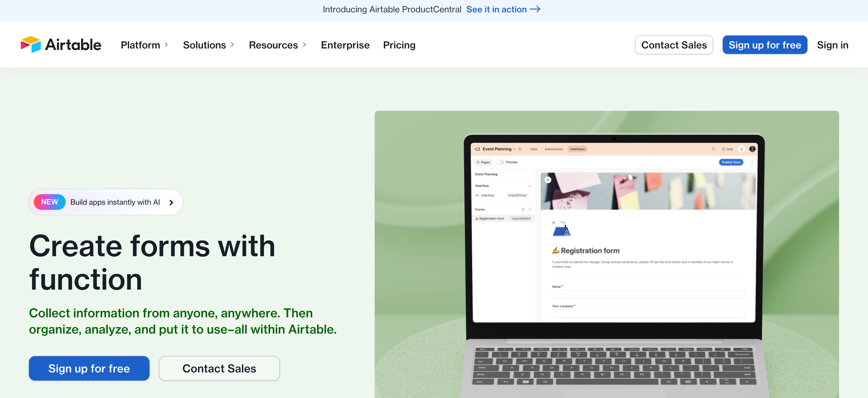Remove the house logo with its X button
Screen dimensions: 868x398
tap(554, 222)
